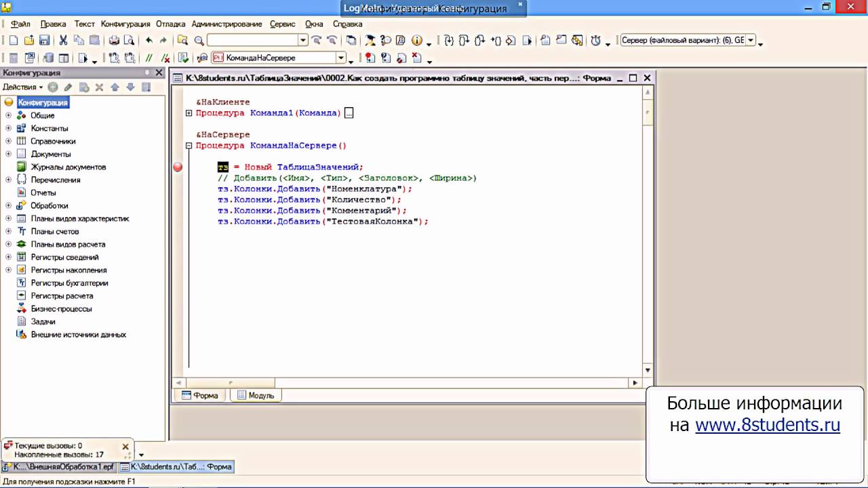Click the Step Into debugger icon
Image resolution: width=868 pixels, height=488 pixels.
click(449, 41)
